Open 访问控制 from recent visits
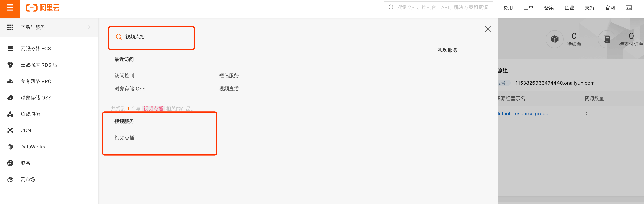 tap(124, 76)
